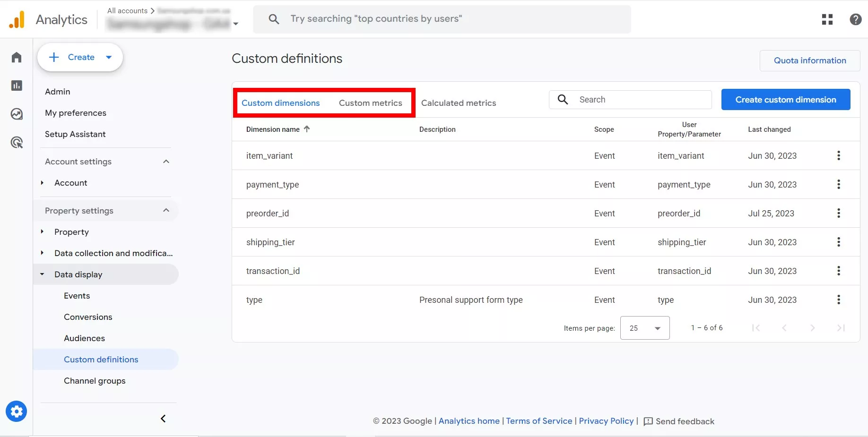868x437 pixels.
Task: Click the Create button
Action: coord(80,57)
